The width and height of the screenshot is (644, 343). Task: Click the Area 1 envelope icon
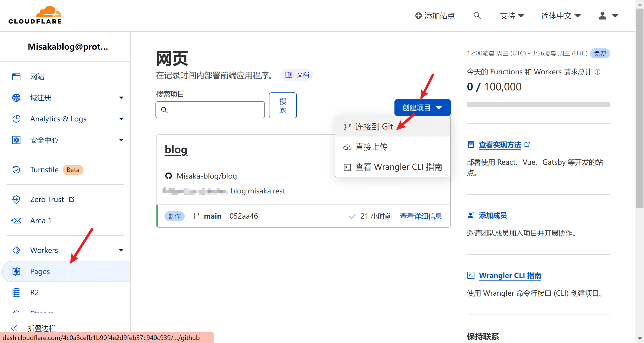[16, 221]
